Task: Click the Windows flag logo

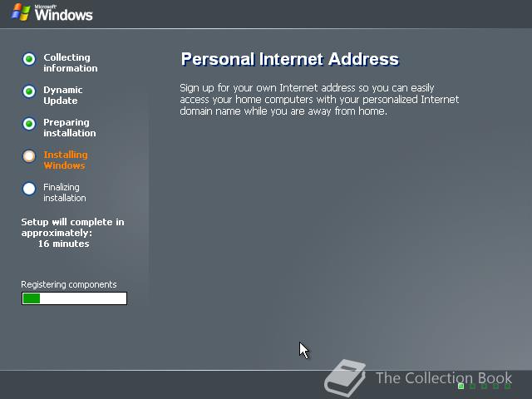Action: click(20, 12)
